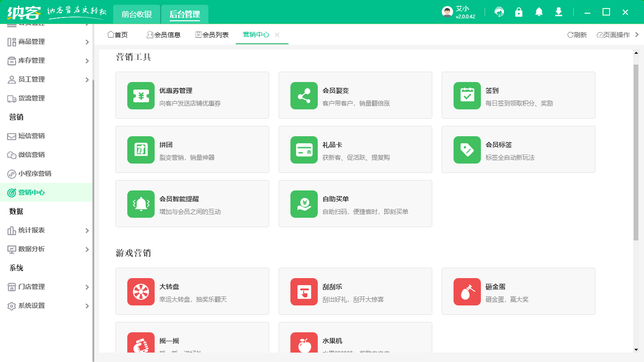This screenshot has width=644, height=362.
Task: Launch the 大转盘 wheel icon
Action: (x=141, y=292)
